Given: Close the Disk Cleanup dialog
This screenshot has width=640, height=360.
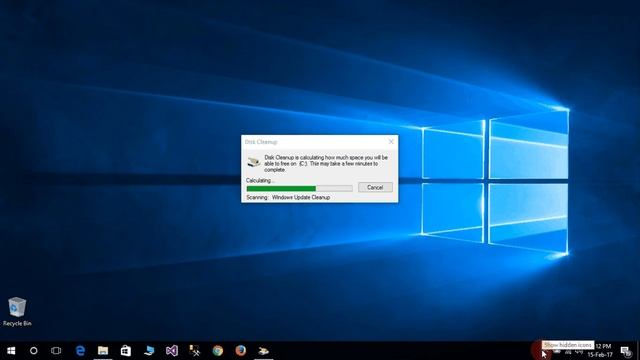Looking at the screenshot, I should pos(391,142).
